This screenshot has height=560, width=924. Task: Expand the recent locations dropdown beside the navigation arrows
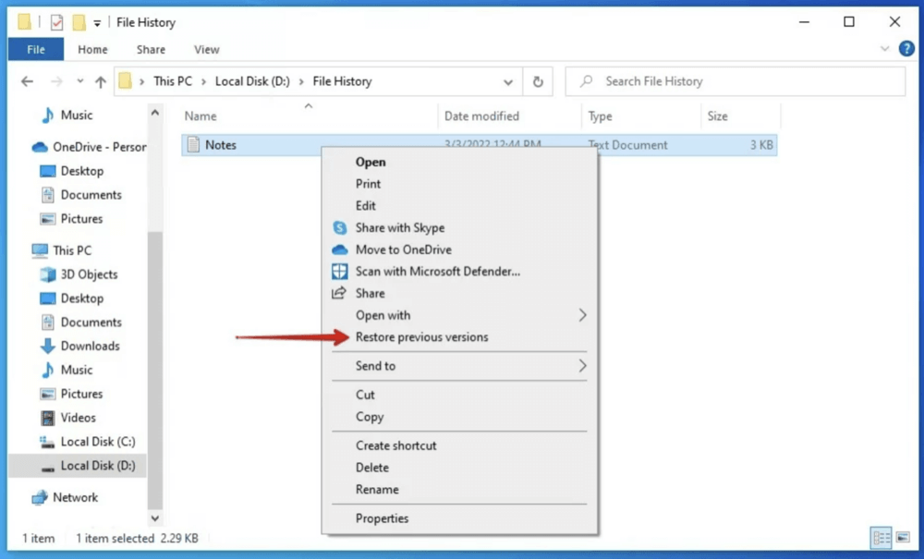tap(79, 81)
